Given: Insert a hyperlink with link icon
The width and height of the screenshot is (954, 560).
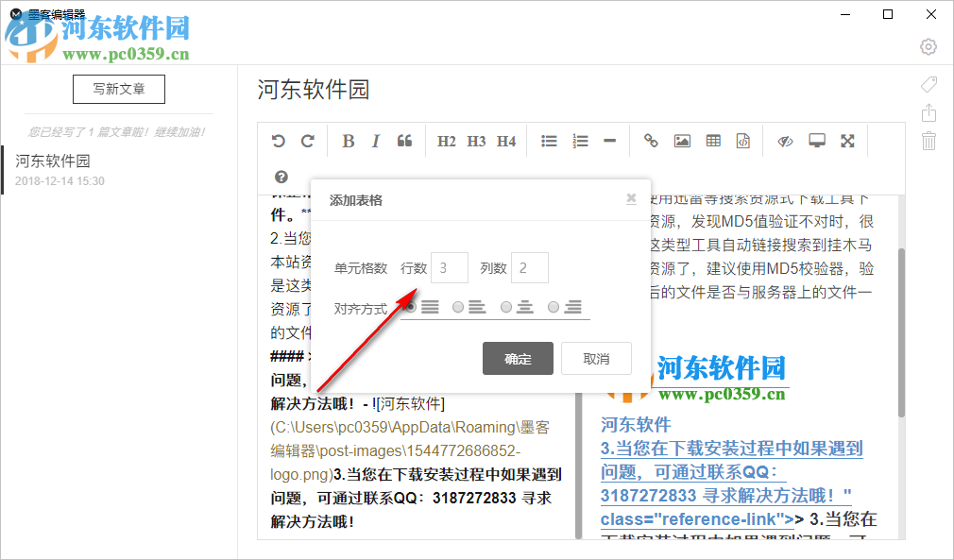Looking at the screenshot, I should pyautogui.click(x=651, y=141).
